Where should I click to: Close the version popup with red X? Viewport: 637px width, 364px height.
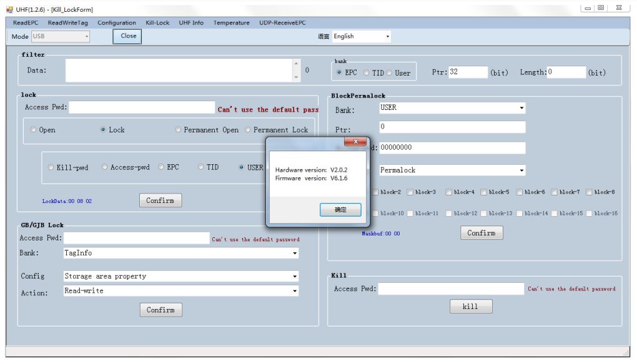click(355, 142)
